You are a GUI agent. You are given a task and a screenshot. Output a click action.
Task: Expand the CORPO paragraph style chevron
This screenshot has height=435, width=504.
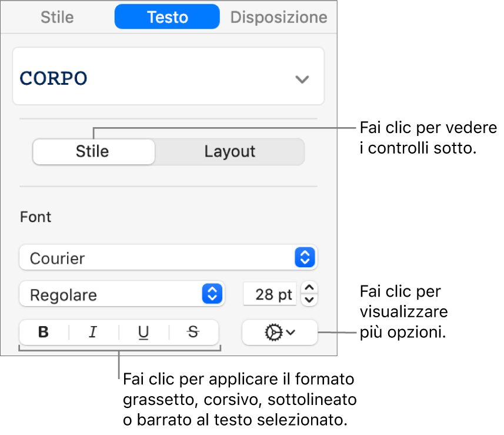point(302,79)
